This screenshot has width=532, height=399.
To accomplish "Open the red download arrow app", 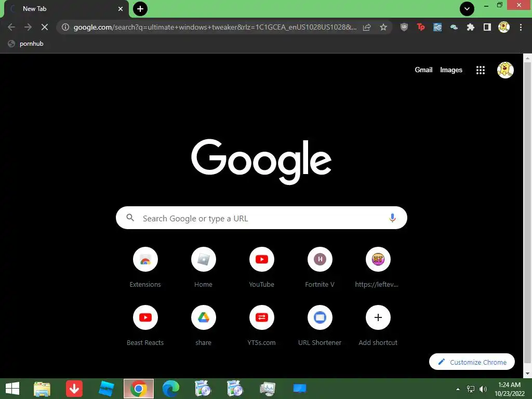I will coord(74,389).
